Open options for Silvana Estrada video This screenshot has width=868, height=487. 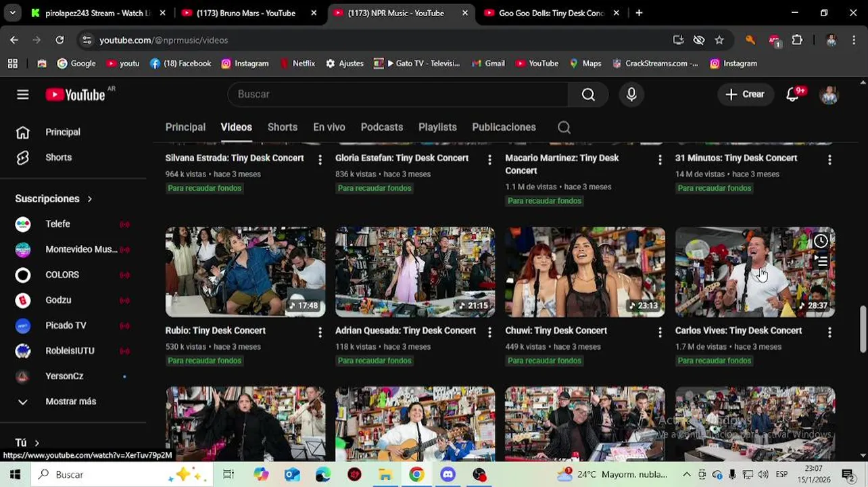(320, 160)
